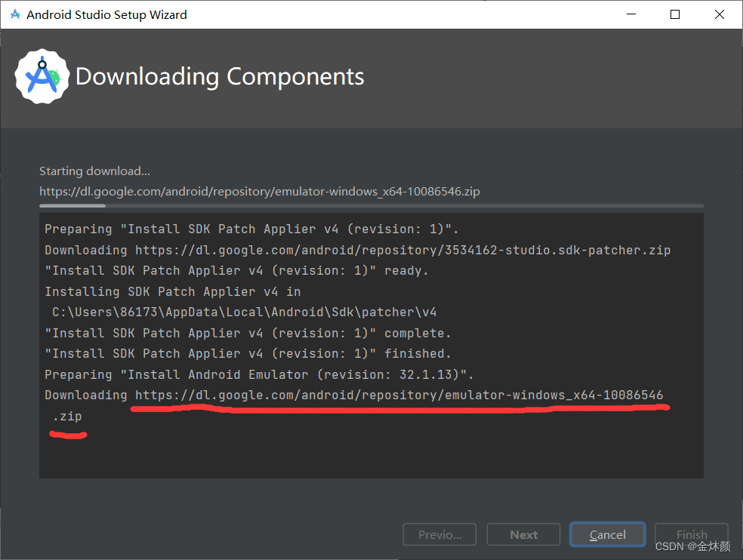Click the Android Studio logo in header
The height and width of the screenshot is (560, 743).
pos(42,76)
